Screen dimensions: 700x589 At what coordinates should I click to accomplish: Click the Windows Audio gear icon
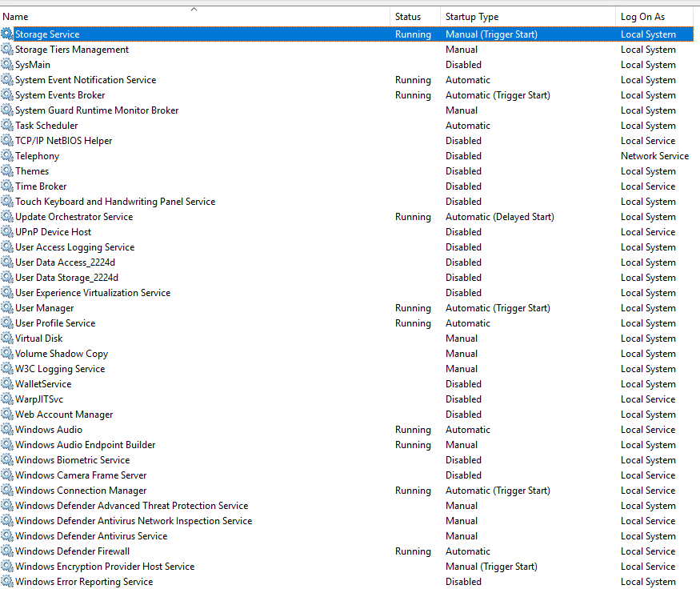7,429
